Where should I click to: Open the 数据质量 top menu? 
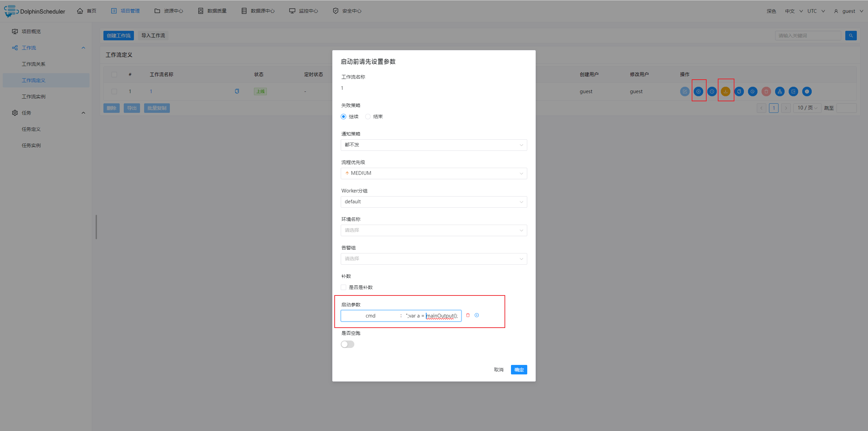[x=212, y=11]
